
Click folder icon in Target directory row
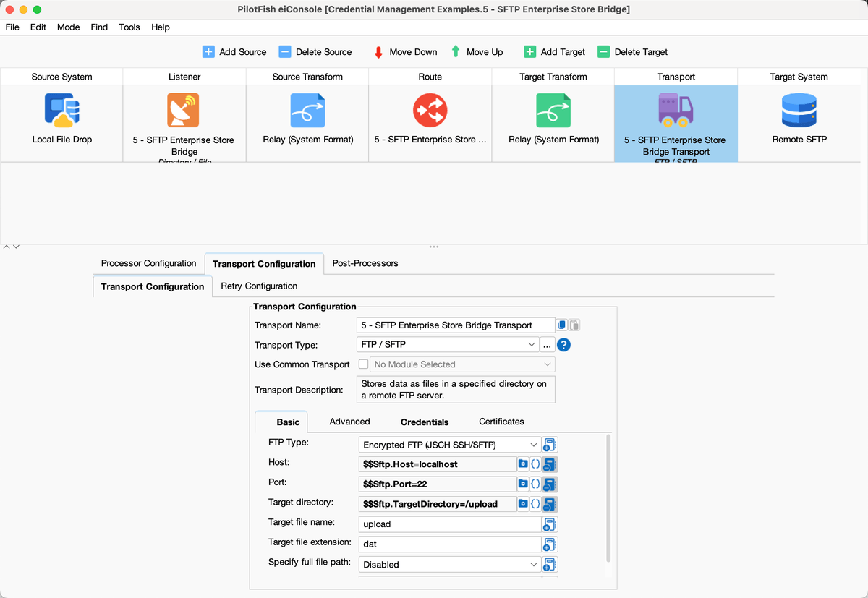pos(523,504)
